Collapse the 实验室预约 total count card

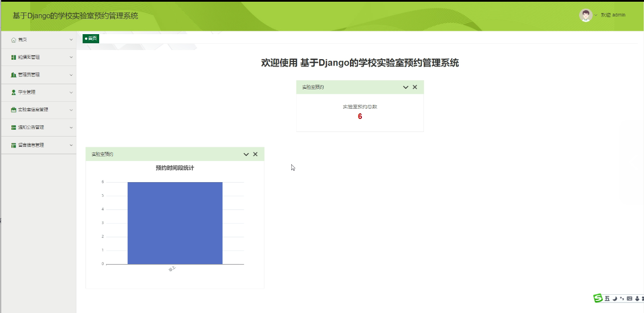[x=406, y=87]
